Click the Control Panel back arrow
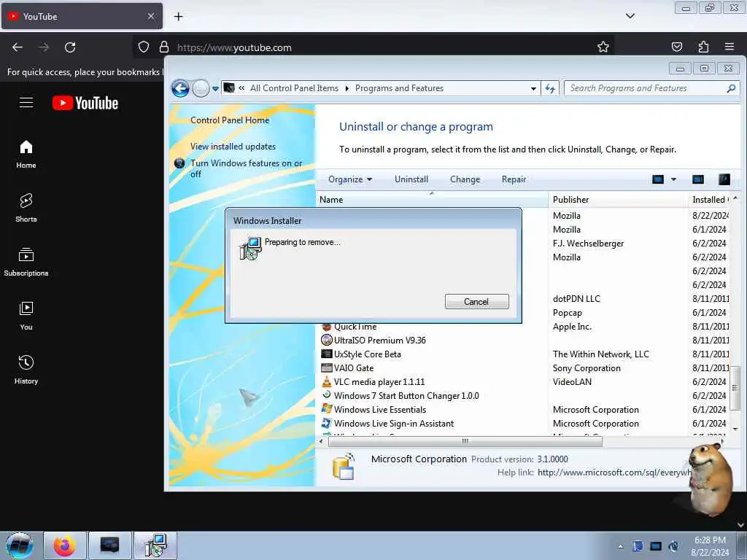The height and width of the screenshot is (560, 747). [x=181, y=88]
